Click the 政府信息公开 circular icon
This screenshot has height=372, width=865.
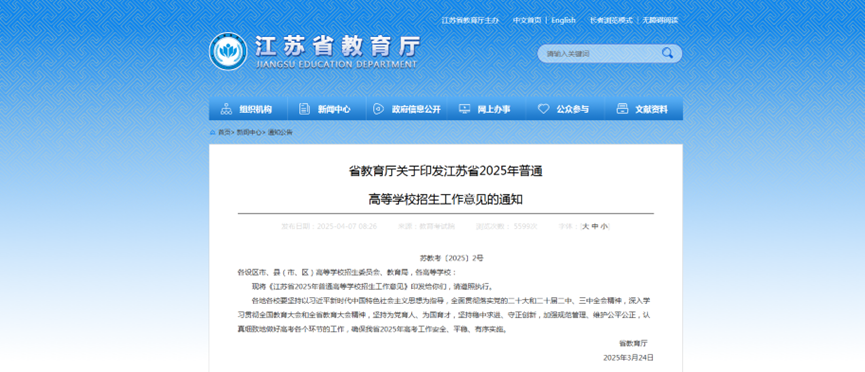tap(378, 109)
